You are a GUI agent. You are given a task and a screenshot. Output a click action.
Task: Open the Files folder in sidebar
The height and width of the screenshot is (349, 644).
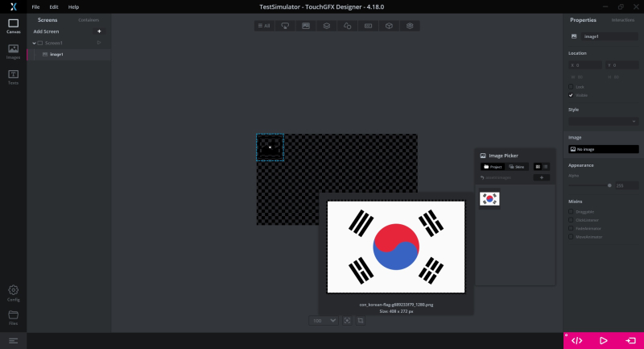[13, 317]
